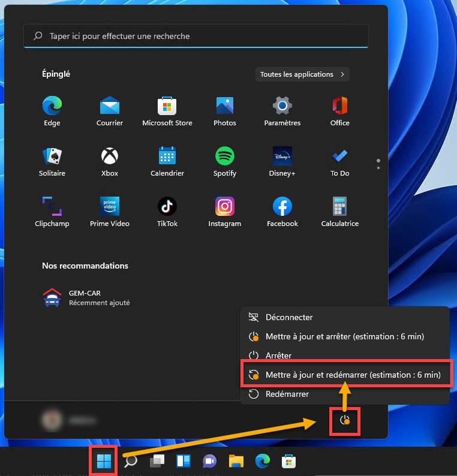Open the To Do app
Viewport: 457px width, 476px height.
point(340,161)
